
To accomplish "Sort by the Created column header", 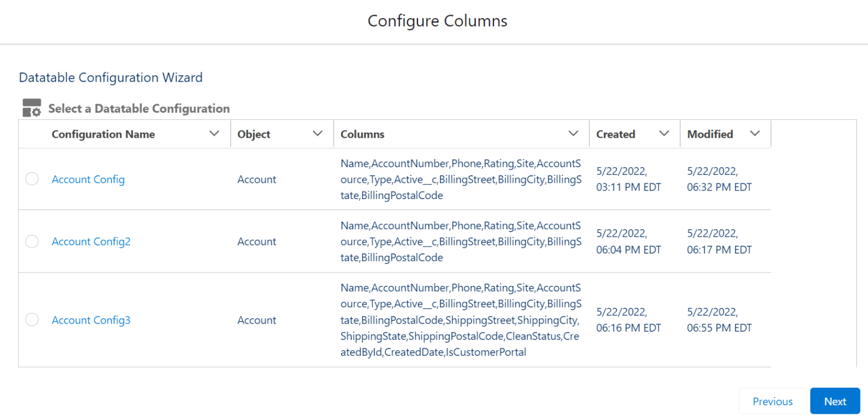I will [616, 133].
